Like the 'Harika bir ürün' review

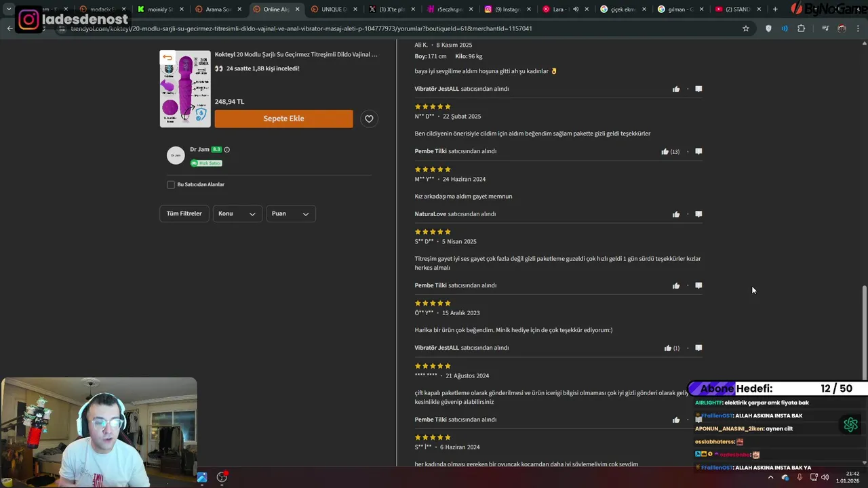click(x=668, y=348)
